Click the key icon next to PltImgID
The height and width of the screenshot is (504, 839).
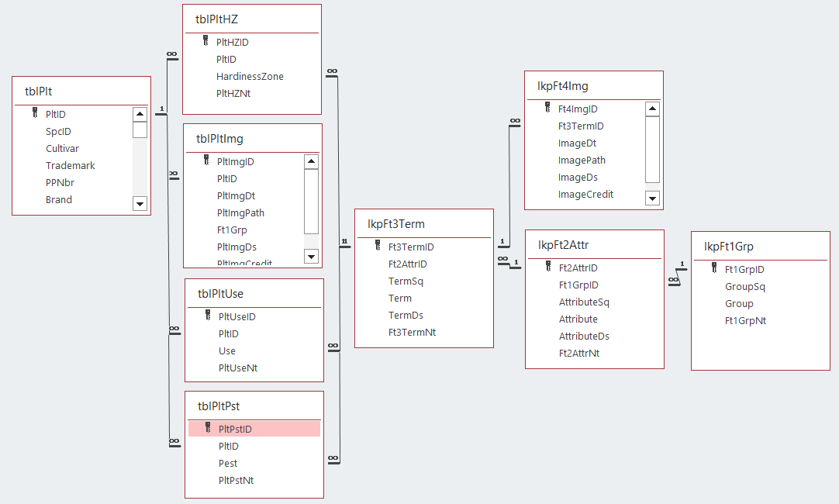206,161
